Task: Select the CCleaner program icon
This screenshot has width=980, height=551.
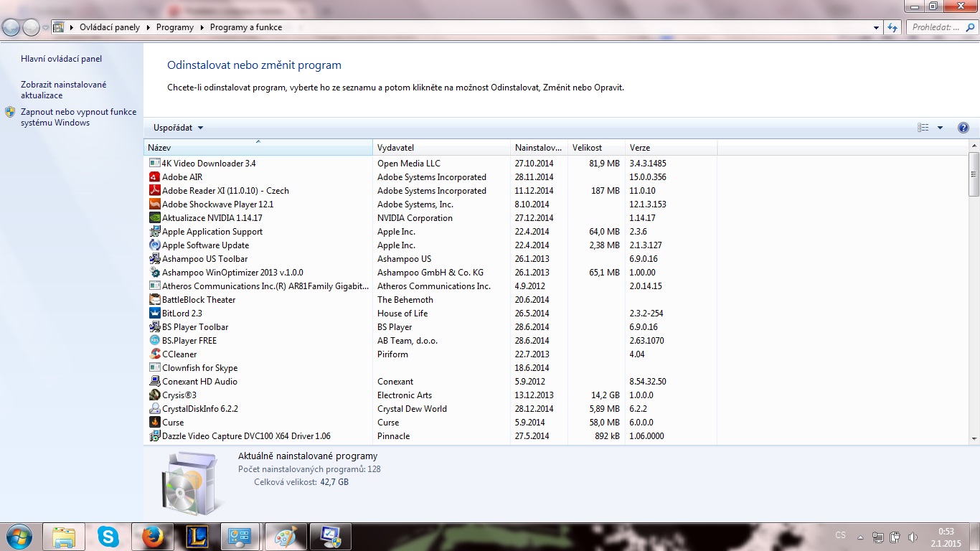Action: point(155,354)
